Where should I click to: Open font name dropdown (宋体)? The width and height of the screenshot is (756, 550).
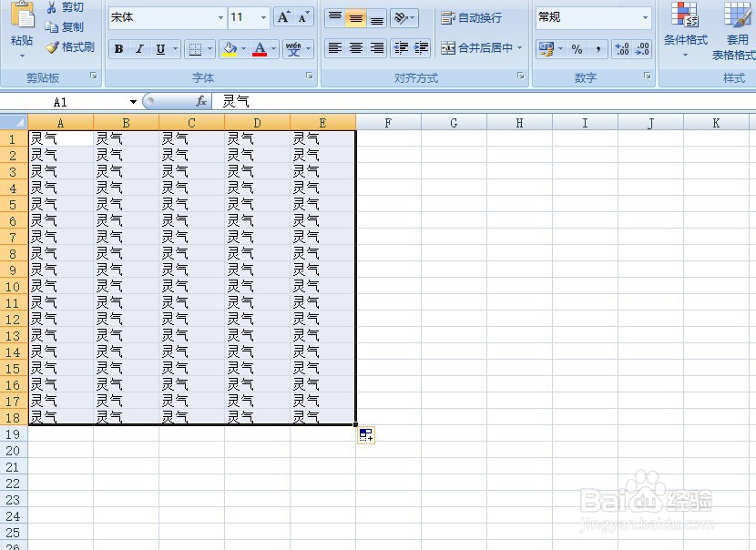[220, 18]
